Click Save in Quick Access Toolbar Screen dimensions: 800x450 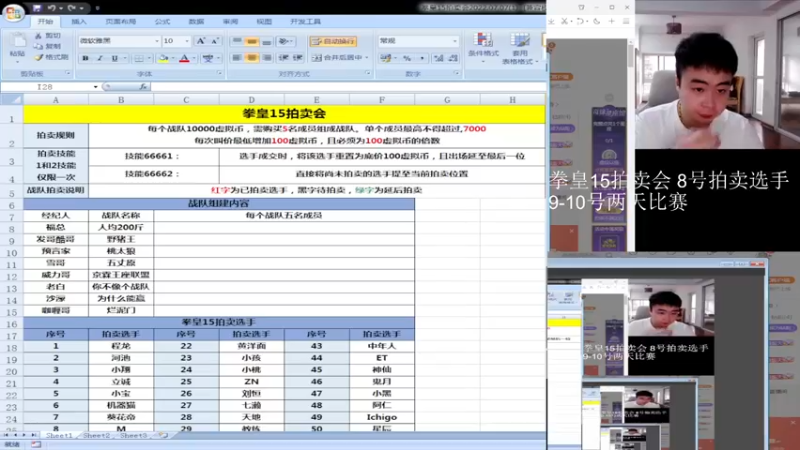[x=37, y=8]
